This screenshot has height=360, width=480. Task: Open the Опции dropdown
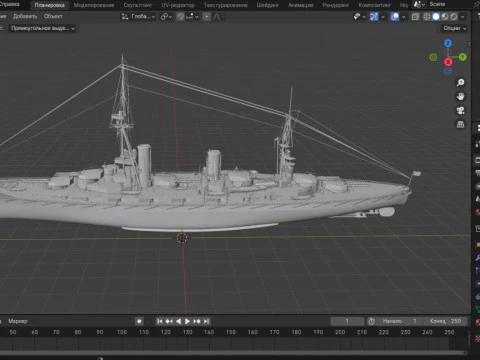(x=454, y=28)
